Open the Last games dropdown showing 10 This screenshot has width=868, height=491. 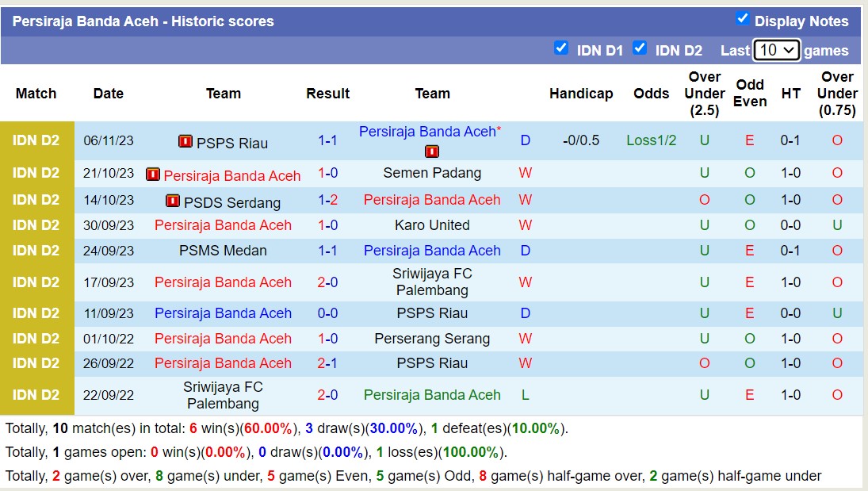click(776, 49)
